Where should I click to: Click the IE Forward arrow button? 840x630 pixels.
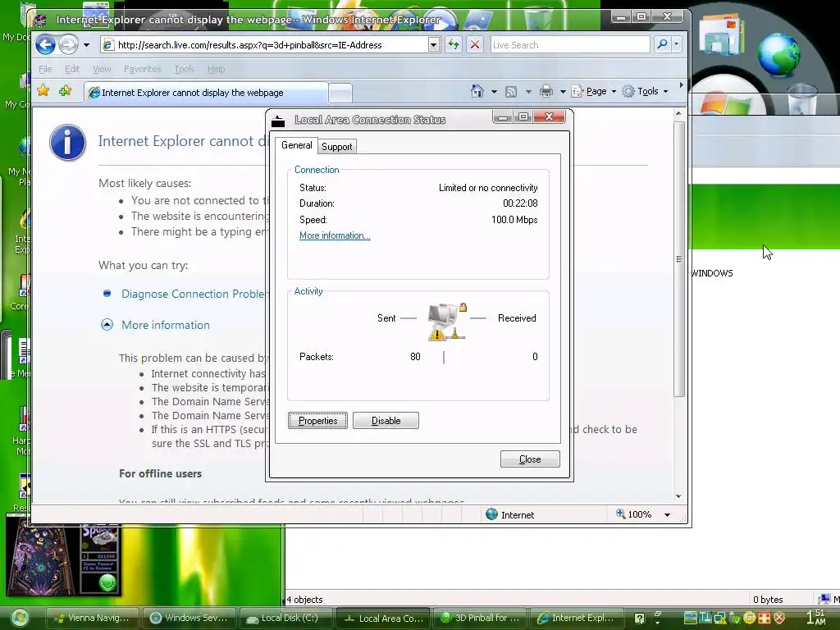(x=69, y=44)
